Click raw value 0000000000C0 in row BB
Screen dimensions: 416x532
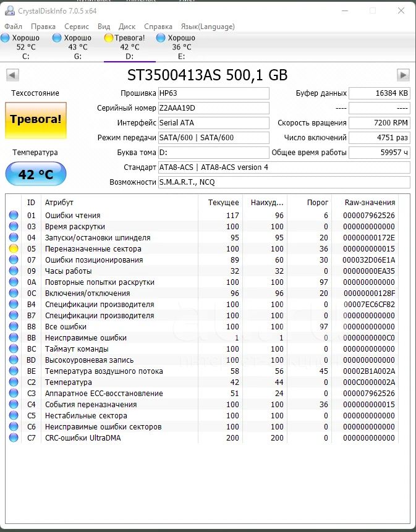coord(369,337)
